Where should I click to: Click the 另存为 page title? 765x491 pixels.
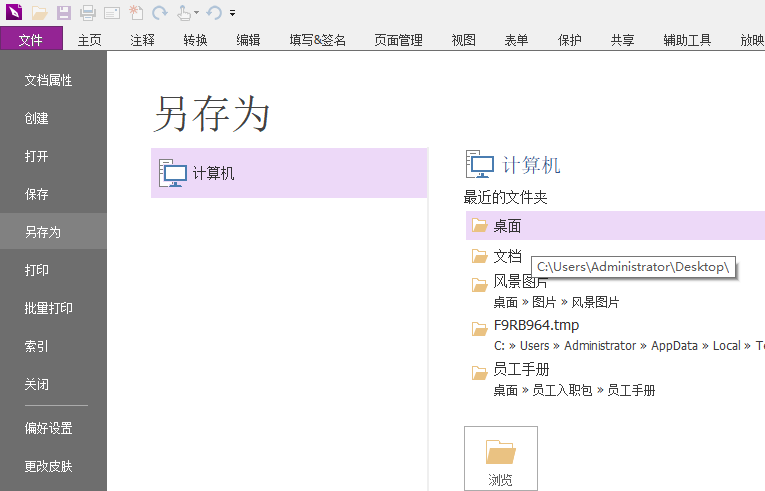click(212, 114)
